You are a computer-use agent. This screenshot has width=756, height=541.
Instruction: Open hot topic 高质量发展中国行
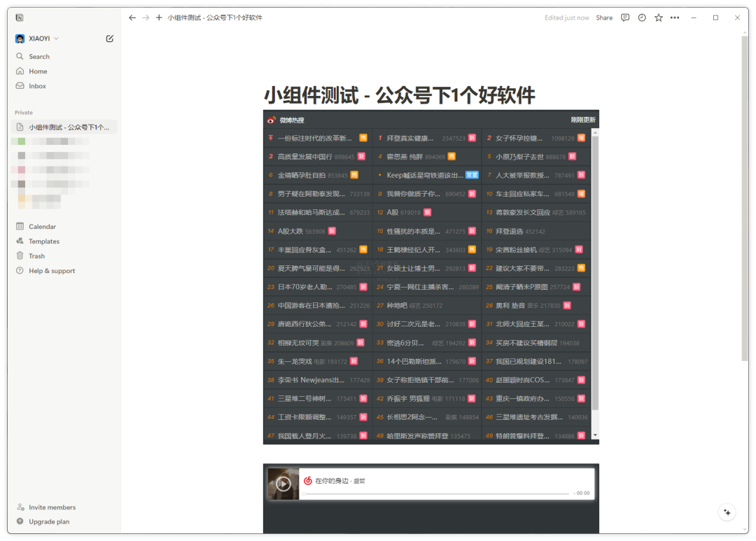(x=304, y=157)
